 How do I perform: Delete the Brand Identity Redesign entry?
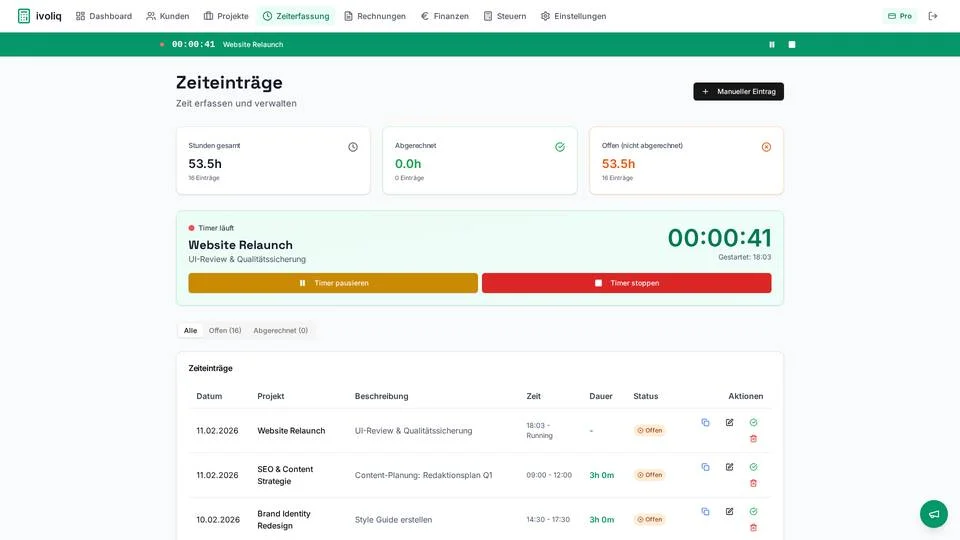pos(753,527)
